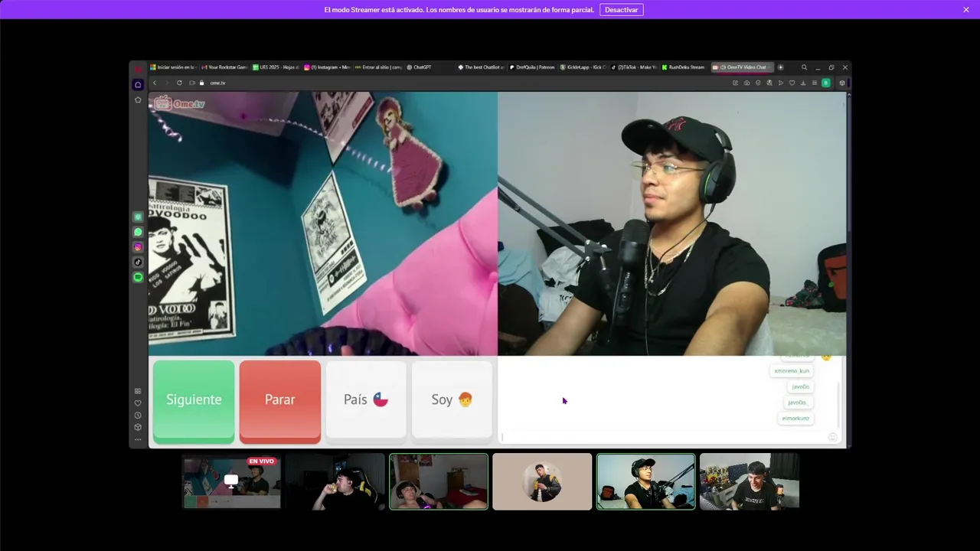Click the browser back arrow
Viewport: 980px width, 551px height.
(x=155, y=83)
